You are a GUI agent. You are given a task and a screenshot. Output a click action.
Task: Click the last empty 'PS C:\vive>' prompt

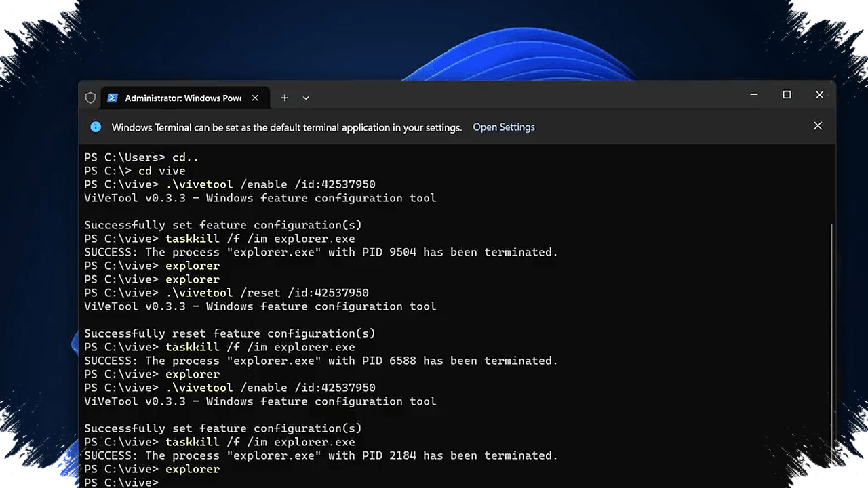point(121,483)
